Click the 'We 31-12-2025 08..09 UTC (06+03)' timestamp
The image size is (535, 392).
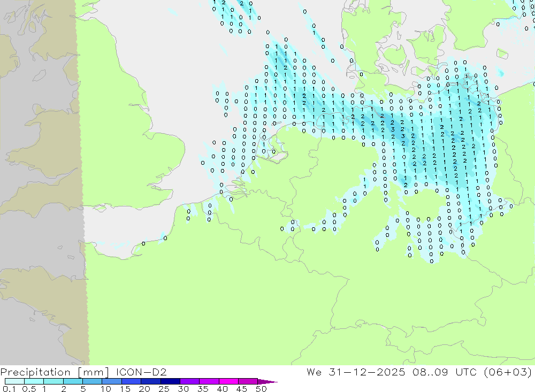click(419, 372)
